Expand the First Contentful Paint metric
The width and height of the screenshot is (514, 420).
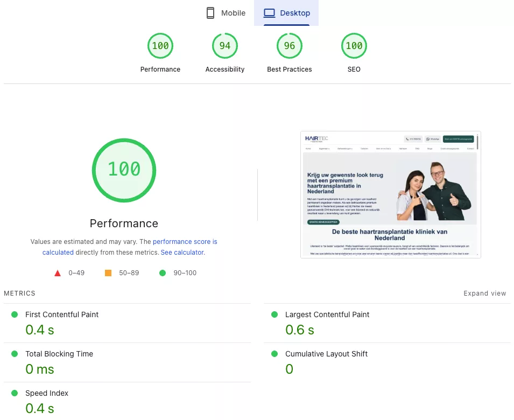coord(62,314)
